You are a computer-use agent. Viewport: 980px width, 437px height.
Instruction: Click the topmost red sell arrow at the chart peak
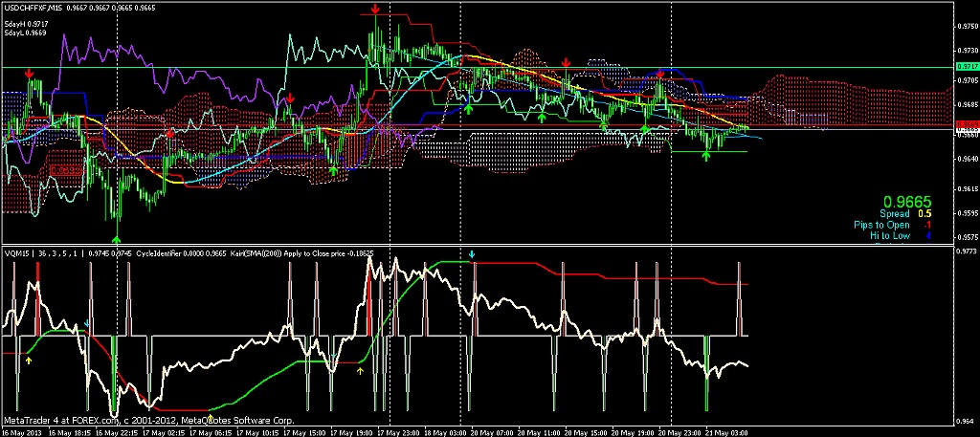coord(375,9)
